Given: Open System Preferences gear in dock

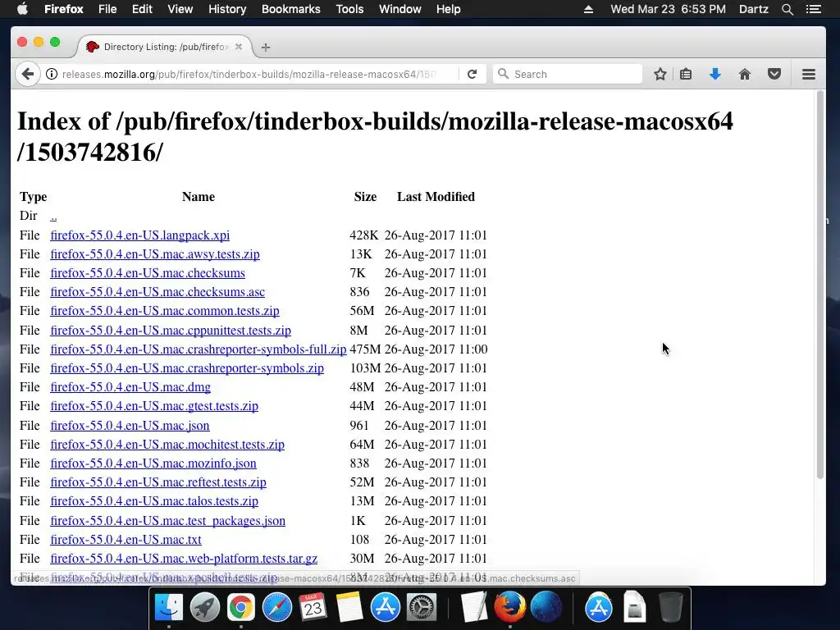Looking at the screenshot, I should coord(421,607).
